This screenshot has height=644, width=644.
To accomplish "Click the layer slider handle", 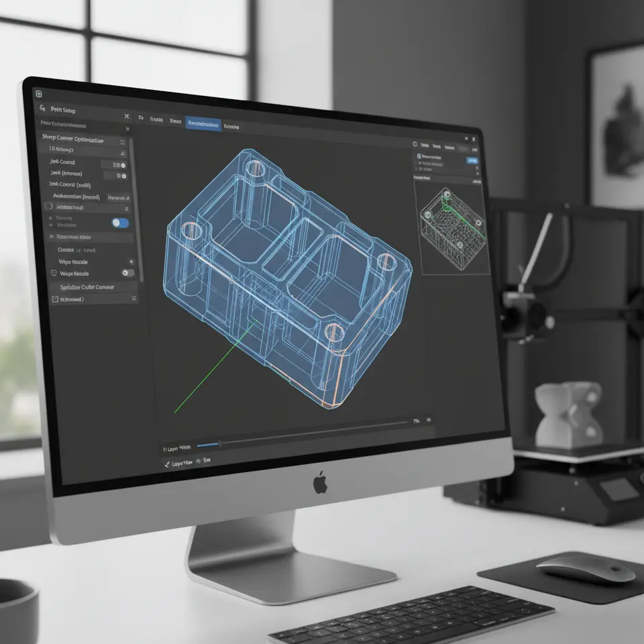I will (220, 443).
